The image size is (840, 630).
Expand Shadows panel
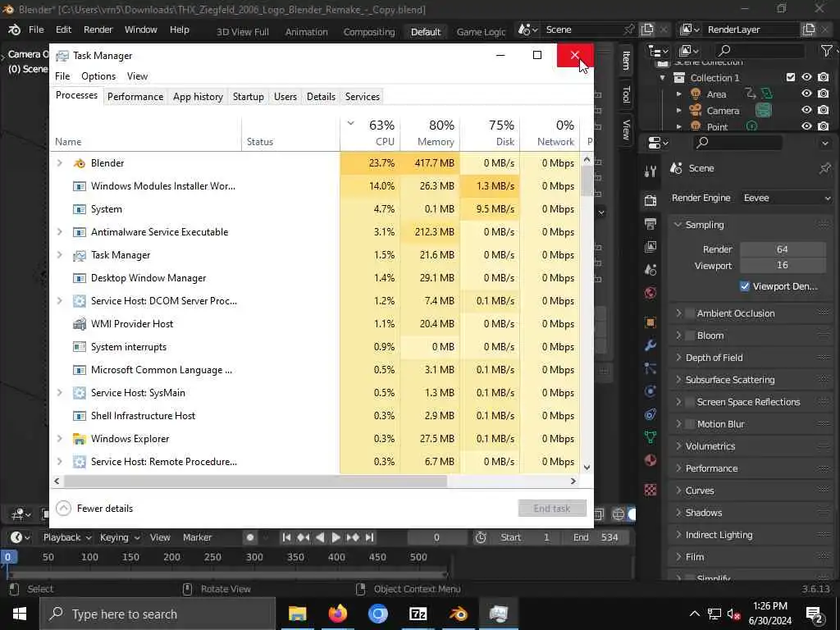(678, 513)
